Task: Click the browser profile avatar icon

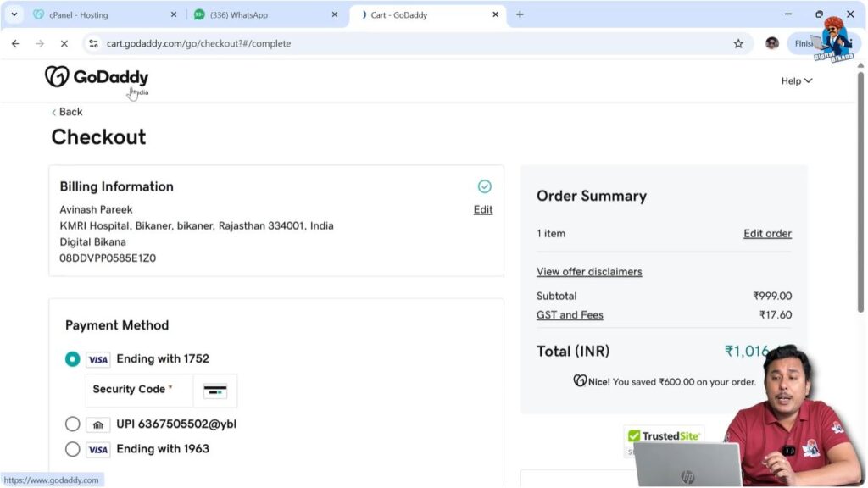Action: coord(771,42)
